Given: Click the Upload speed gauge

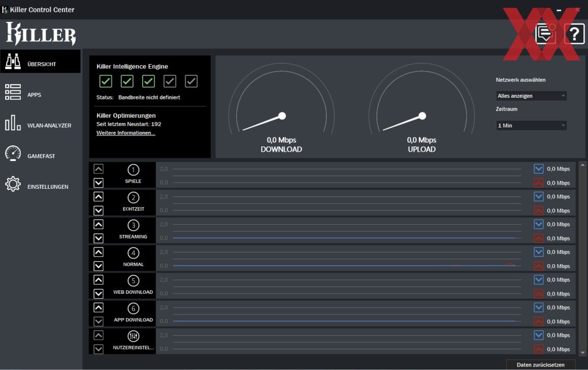Looking at the screenshot, I should coord(422,99).
